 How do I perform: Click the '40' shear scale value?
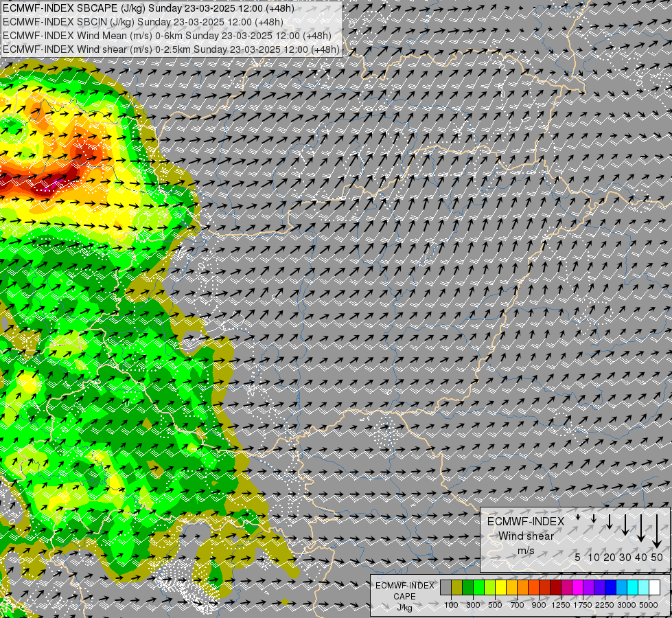641,557
